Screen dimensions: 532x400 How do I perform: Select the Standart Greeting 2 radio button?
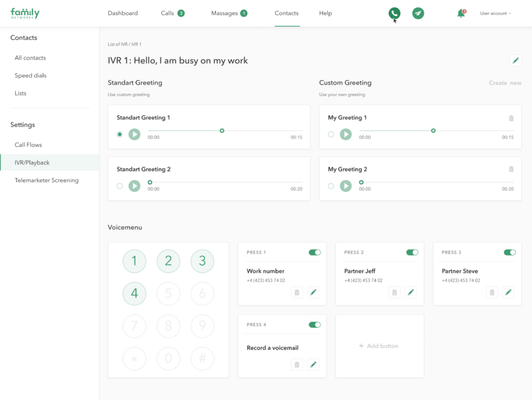pos(120,186)
